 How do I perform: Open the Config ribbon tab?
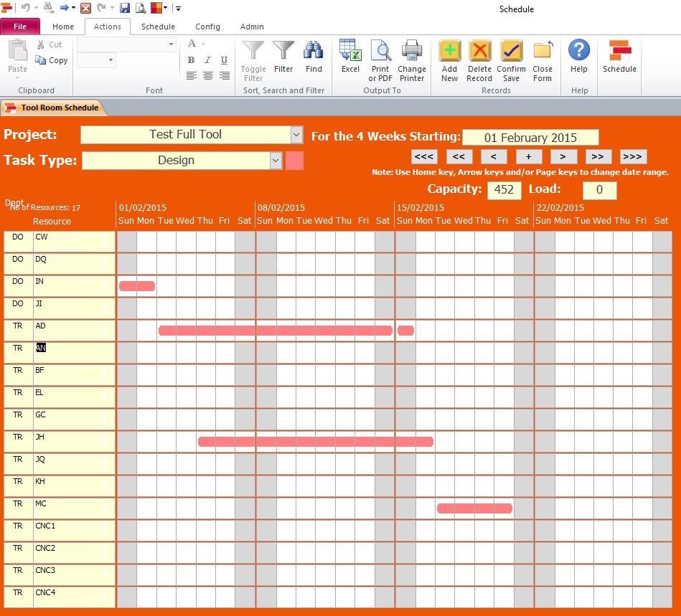coord(207,27)
